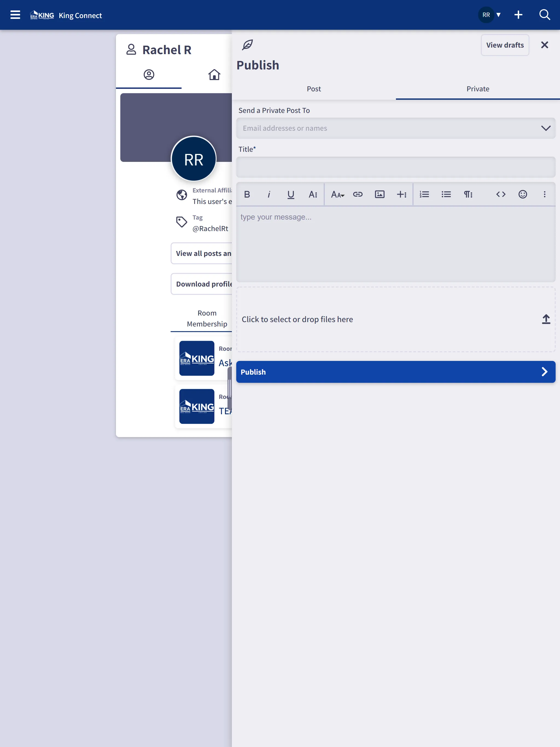Screen dimensions: 560x747
Task: Click Download profile button
Action: [202, 284]
